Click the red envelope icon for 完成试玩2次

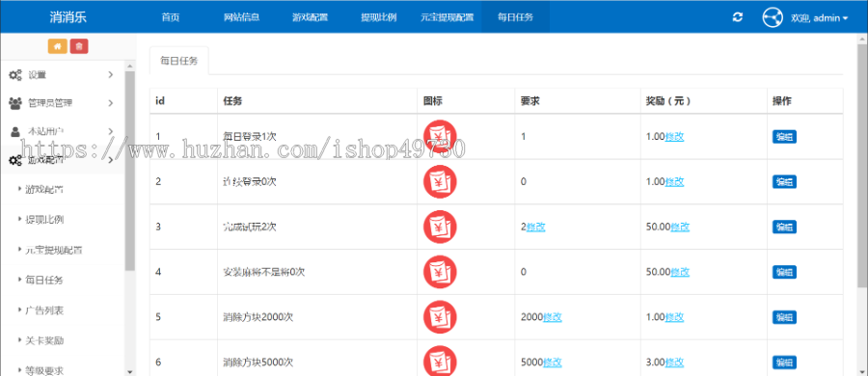pyautogui.click(x=440, y=227)
